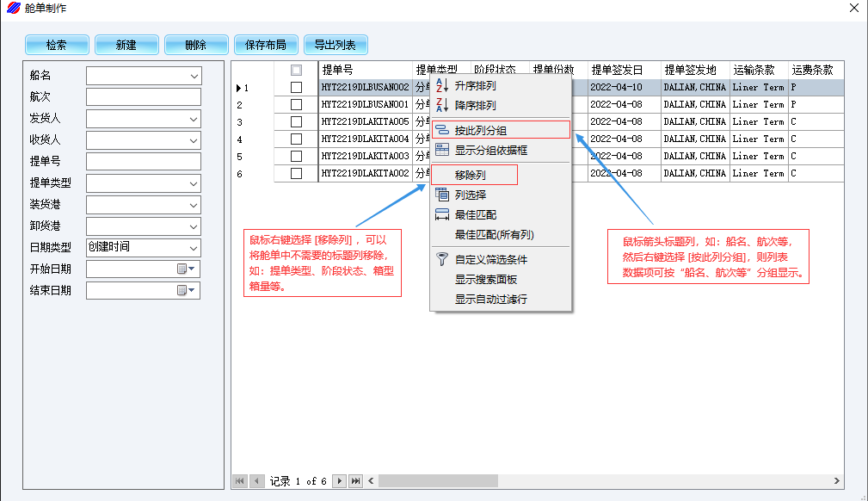This screenshot has width=868, height=501.
Task: Open the 开始日期 calendar dropdown
Action: click(192, 269)
